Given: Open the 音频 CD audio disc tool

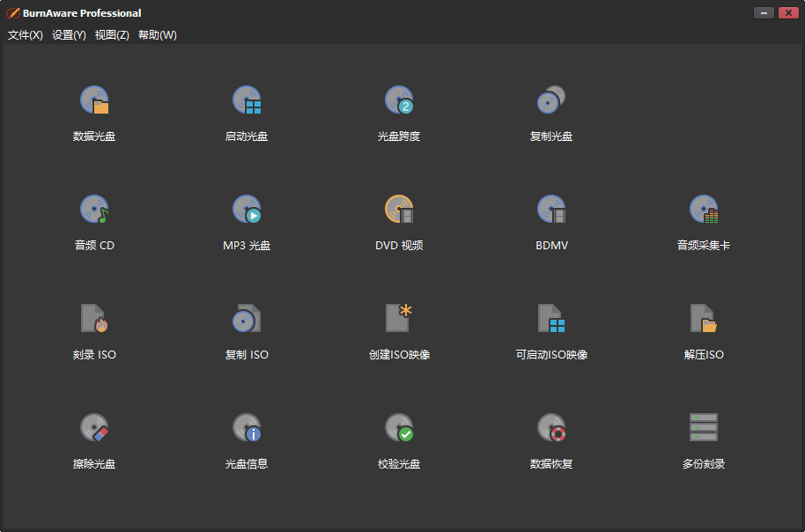Looking at the screenshot, I should [x=94, y=211].
